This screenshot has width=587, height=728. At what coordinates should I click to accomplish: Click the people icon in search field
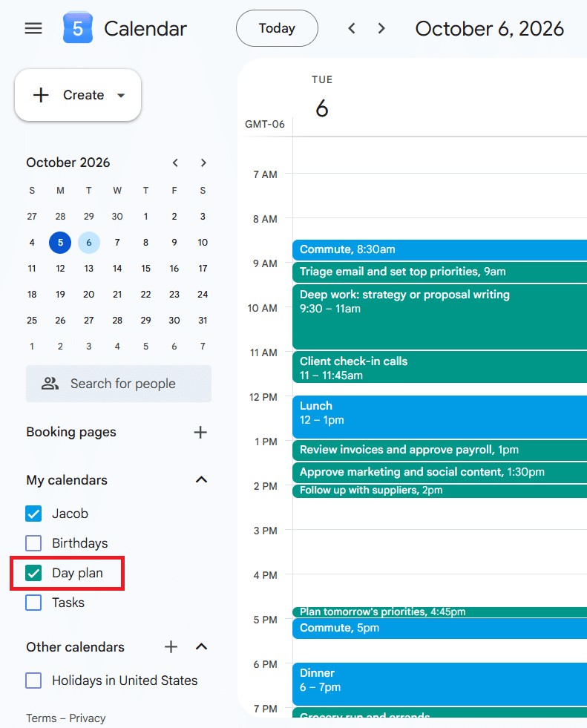point(50,384)
